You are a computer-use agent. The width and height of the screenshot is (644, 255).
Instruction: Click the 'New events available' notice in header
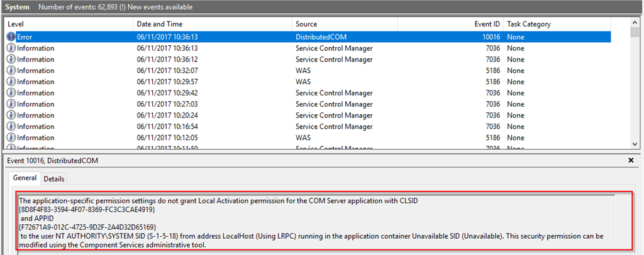pos(159,7)
